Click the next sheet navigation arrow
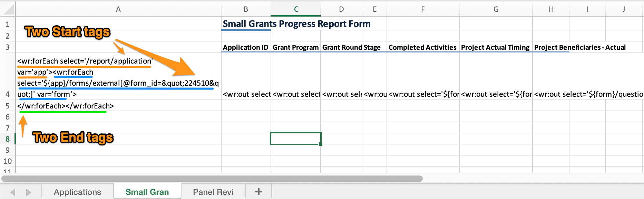644x199 pixels. [x=28, y=192]
